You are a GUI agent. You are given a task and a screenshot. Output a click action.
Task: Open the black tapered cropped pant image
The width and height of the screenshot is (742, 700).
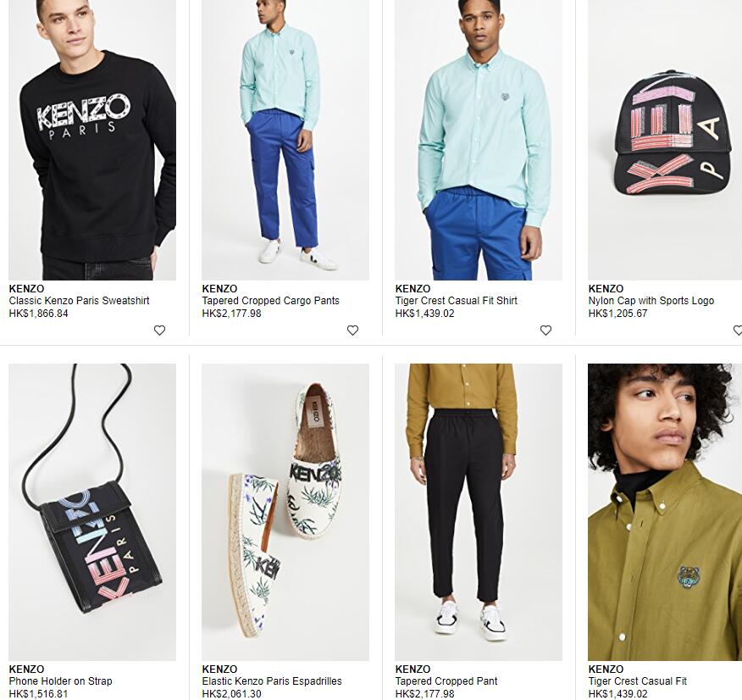pos(479,512)
